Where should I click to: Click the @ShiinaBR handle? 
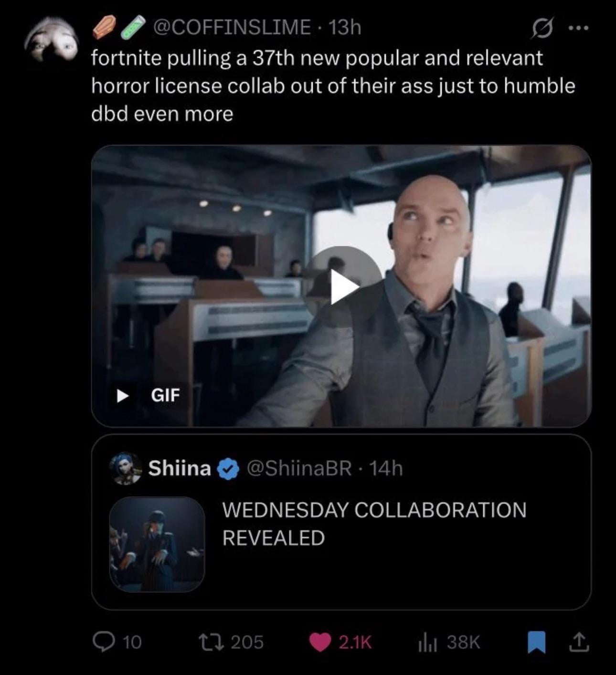299,468
